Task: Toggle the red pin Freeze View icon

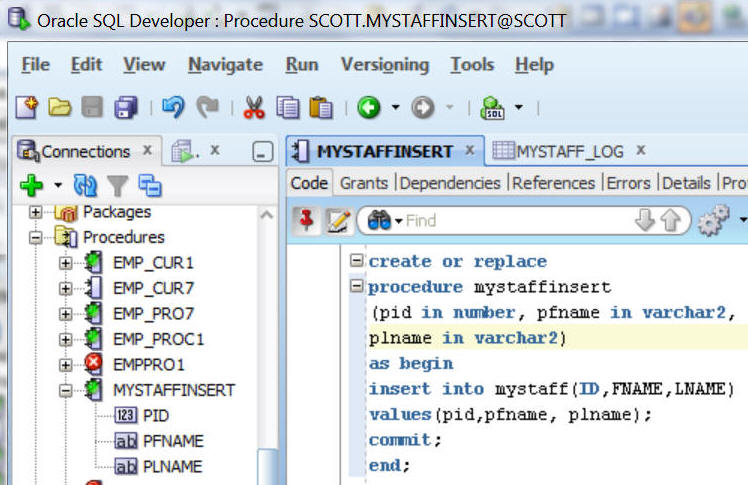Action: click(306, 220)
